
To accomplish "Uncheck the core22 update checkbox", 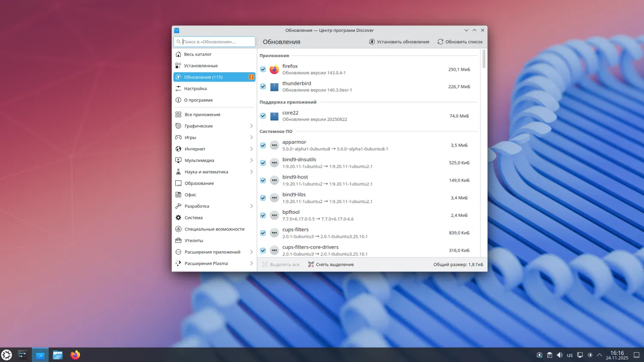I will (263, 116).
